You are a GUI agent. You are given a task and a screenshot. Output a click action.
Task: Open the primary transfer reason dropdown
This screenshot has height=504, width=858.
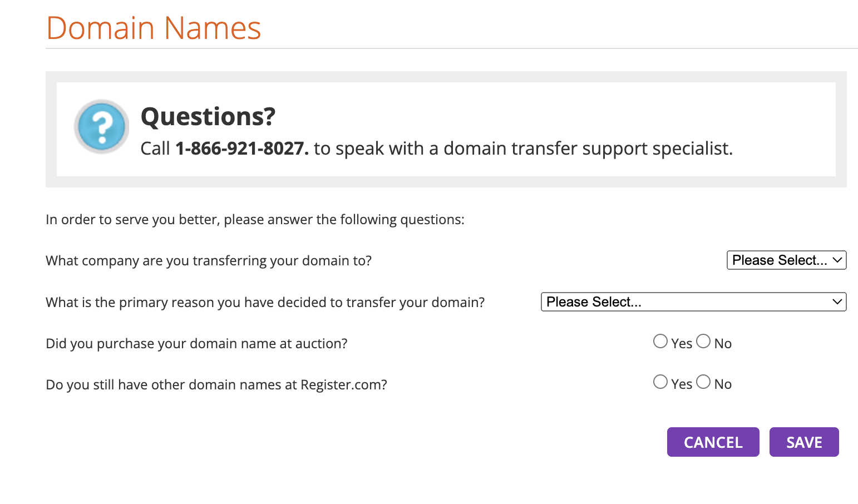694,302
